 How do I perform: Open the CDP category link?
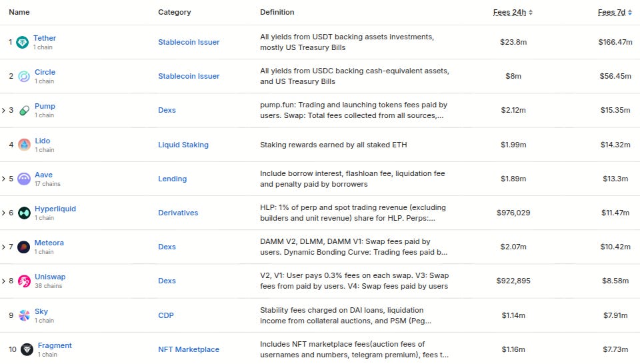[166, 315]
